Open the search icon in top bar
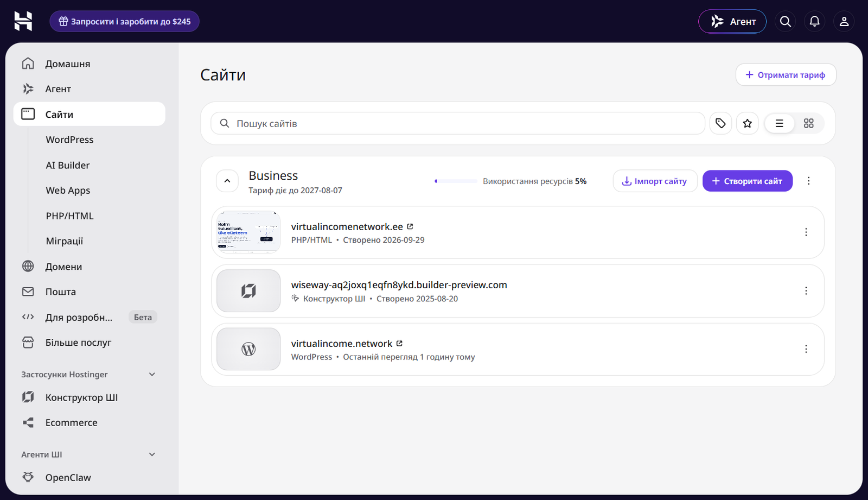Viewport: 868px width, 500px height. (x=785, y=21)
